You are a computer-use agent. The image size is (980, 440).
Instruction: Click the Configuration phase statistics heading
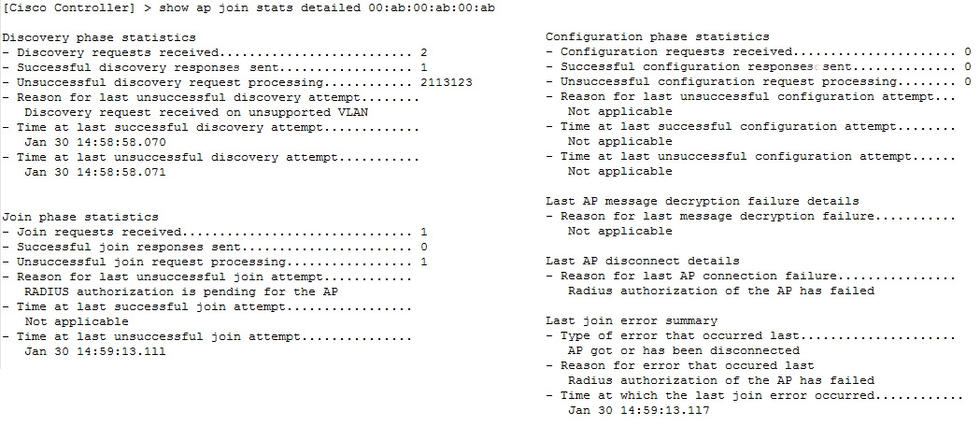tap(658, 36)
